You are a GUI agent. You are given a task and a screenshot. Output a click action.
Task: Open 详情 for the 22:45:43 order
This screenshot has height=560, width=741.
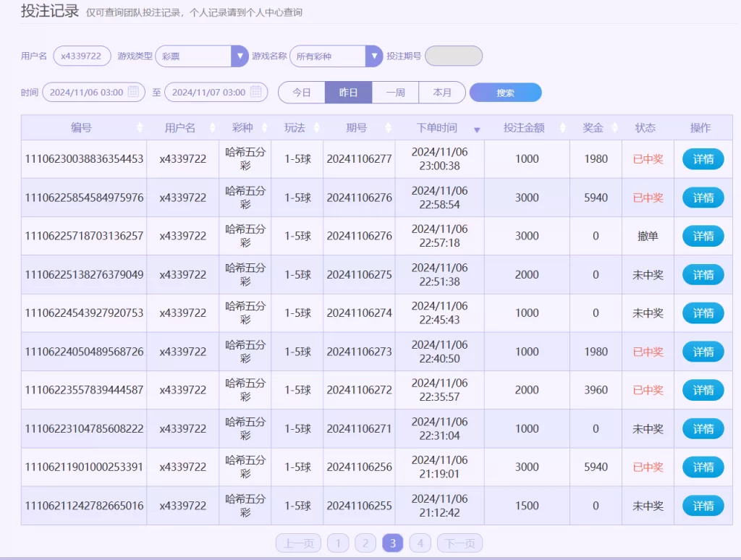point(703,313)
